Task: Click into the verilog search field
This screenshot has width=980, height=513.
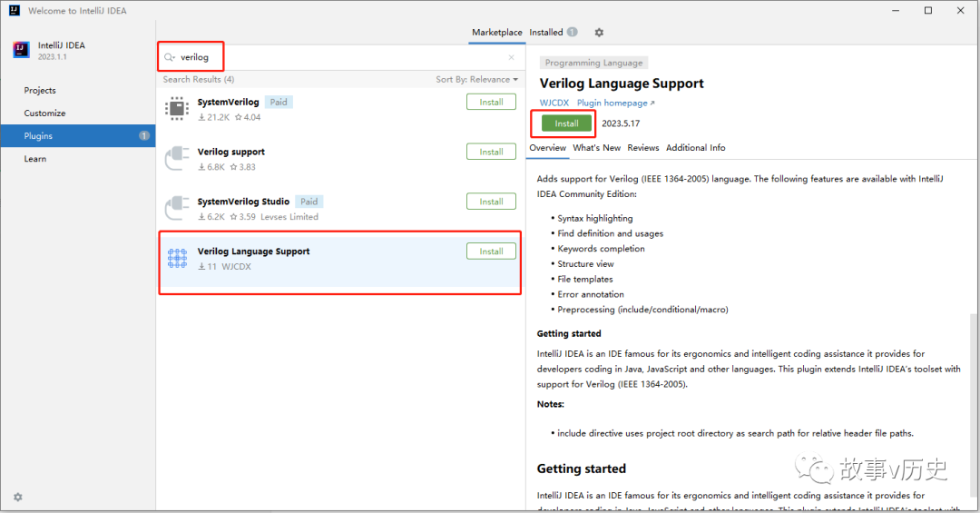Action: coord(340,57)
